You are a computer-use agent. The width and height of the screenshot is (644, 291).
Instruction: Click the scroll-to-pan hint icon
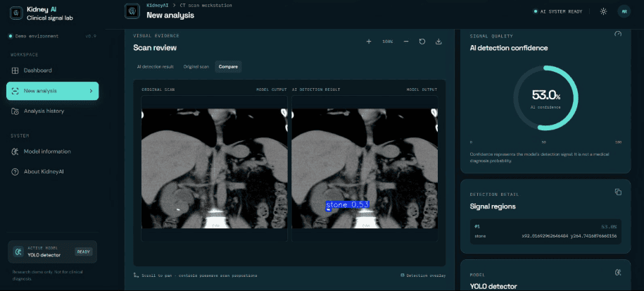(136, 275)
